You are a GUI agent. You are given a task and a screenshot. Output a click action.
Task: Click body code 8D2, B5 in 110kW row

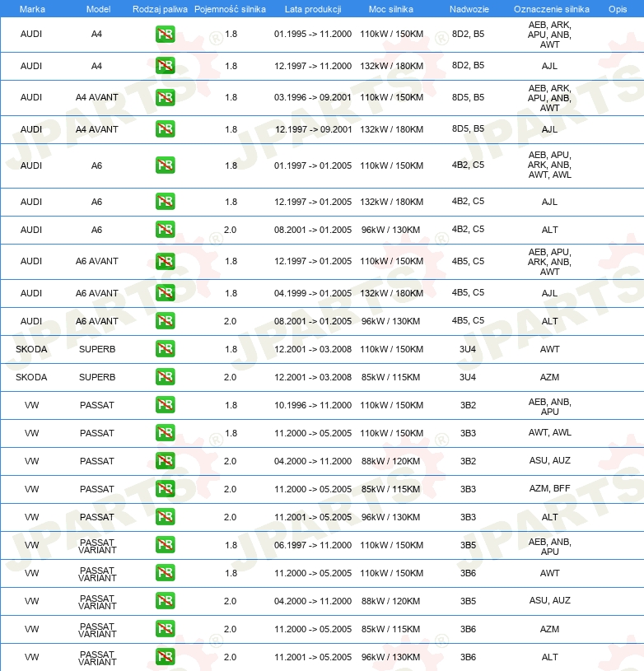pyautogui.click(x=468, y=34)
